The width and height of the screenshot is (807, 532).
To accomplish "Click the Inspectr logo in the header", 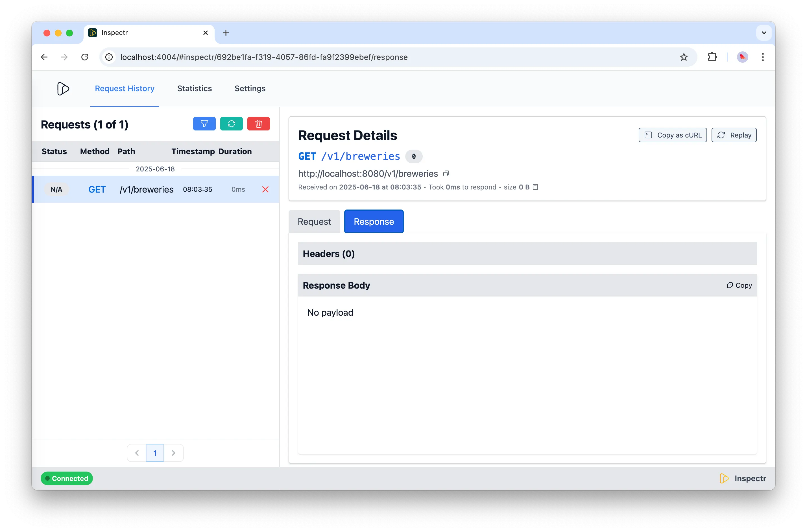I will coord(63,89).
